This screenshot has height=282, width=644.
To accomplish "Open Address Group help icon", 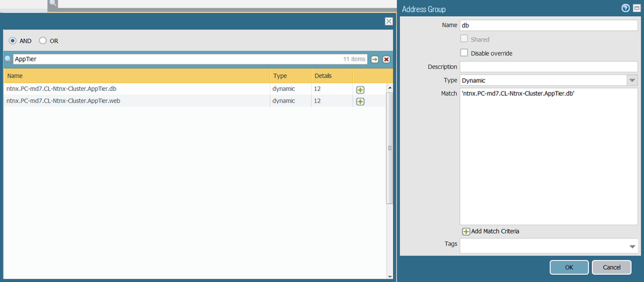I will click(625, 8).
